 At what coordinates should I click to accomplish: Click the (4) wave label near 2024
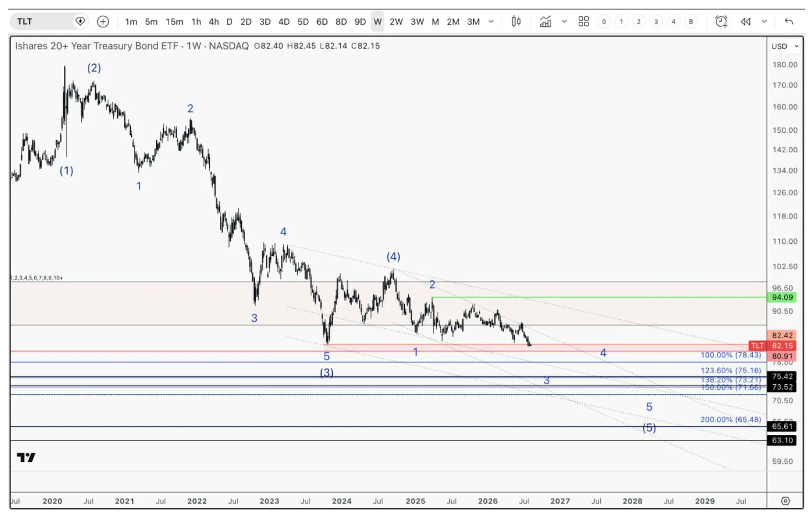tap(393, 257)
